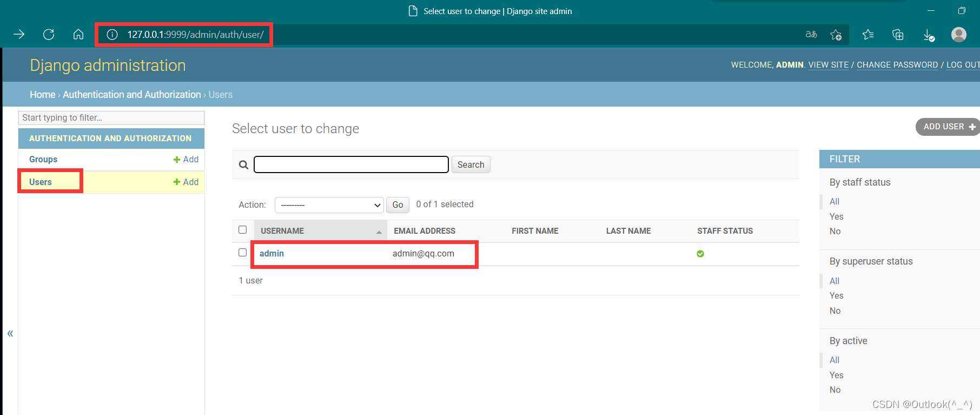
Task: Restore down the browser window
Action: [x=962, y=11]
